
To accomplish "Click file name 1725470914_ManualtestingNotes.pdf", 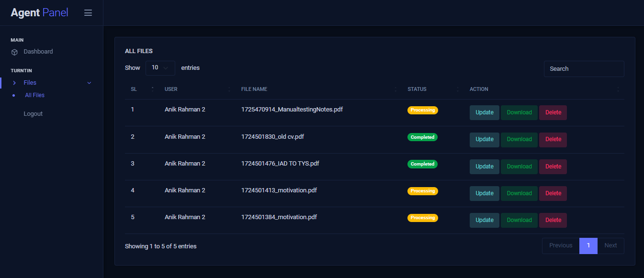I will coord(292,110).
